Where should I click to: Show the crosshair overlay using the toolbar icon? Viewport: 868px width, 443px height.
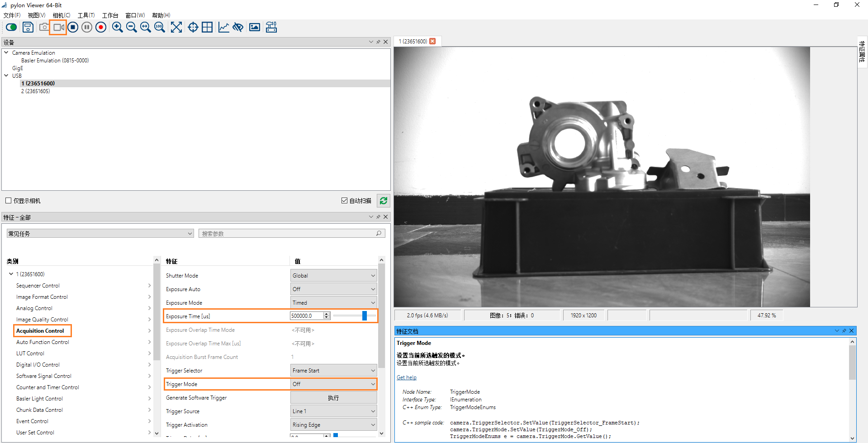(193, 28)
